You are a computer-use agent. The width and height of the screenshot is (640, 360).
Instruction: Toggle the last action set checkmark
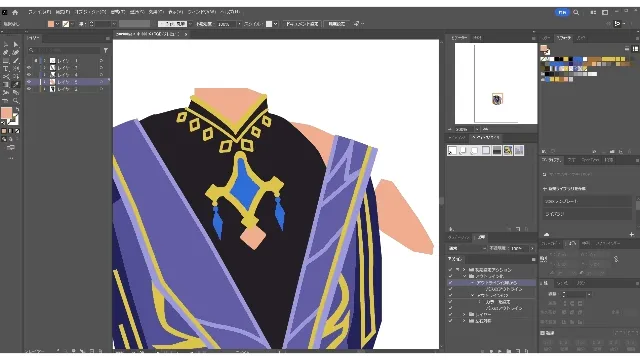click(450, 321)
